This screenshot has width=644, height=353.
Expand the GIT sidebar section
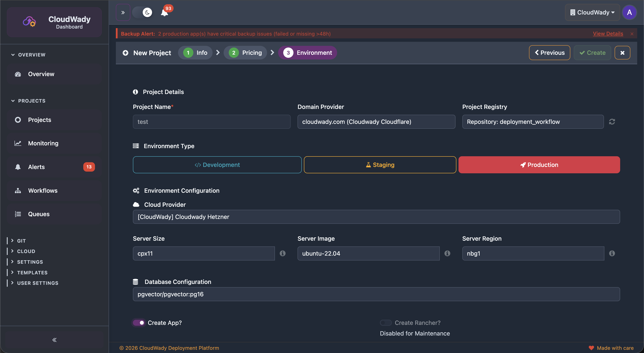pyautogui.click(x=21, y=241)
